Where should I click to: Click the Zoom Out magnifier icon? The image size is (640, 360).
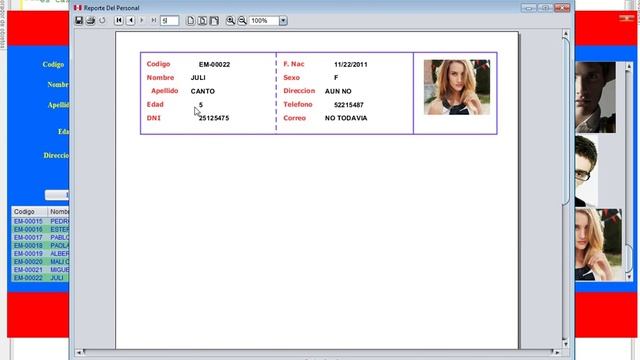pos(242,20)
